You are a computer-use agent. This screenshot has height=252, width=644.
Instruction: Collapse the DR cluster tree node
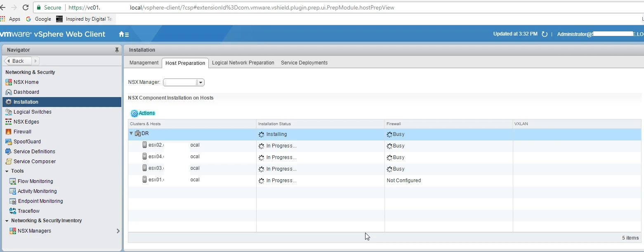point(131,133)
